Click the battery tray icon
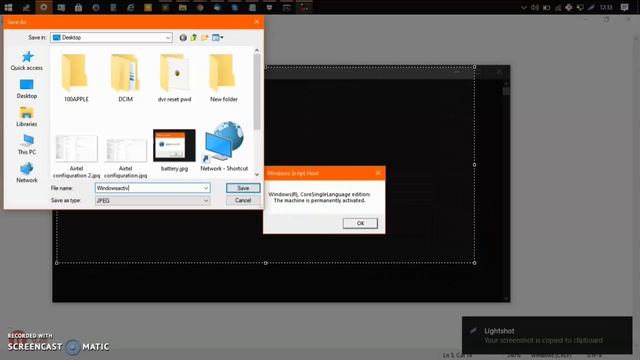This screenshot has height=360, width=640. pos(547,7)
